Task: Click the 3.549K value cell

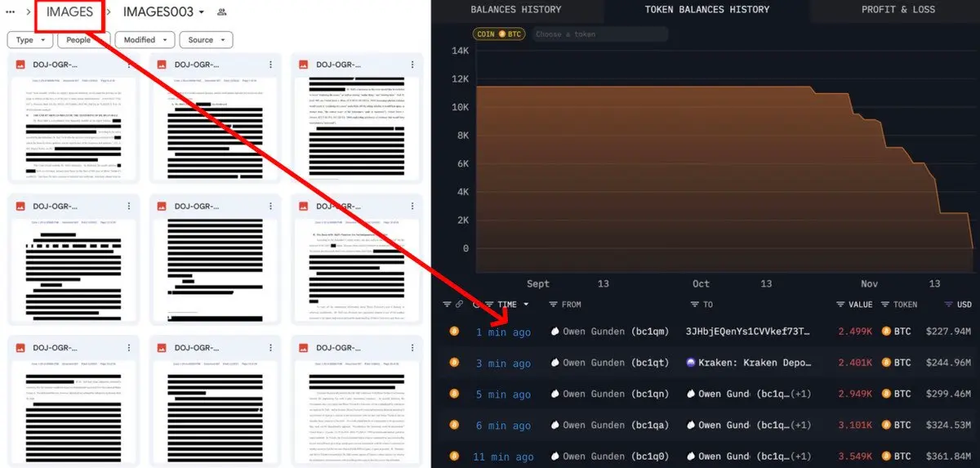Action: click(x=856, y=456)
